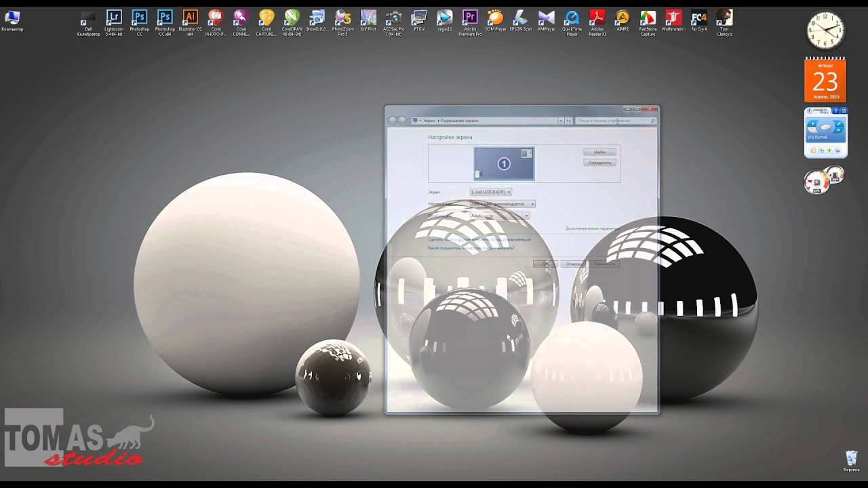Open the Corel CONNECT shortcut
The height and width of the screenshot is (488, 868).
pyautogui.click(x=241, y=23)
